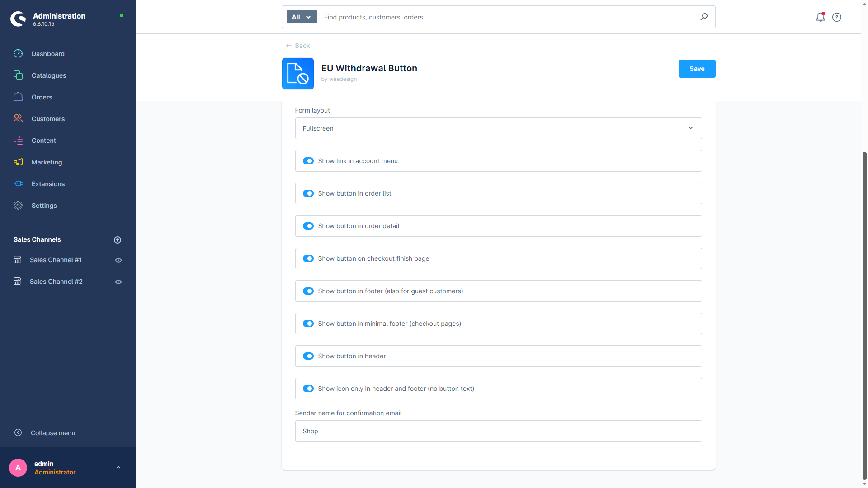Toggle Show button in footer for guests

pyautogui.click(x=308, y=291)
